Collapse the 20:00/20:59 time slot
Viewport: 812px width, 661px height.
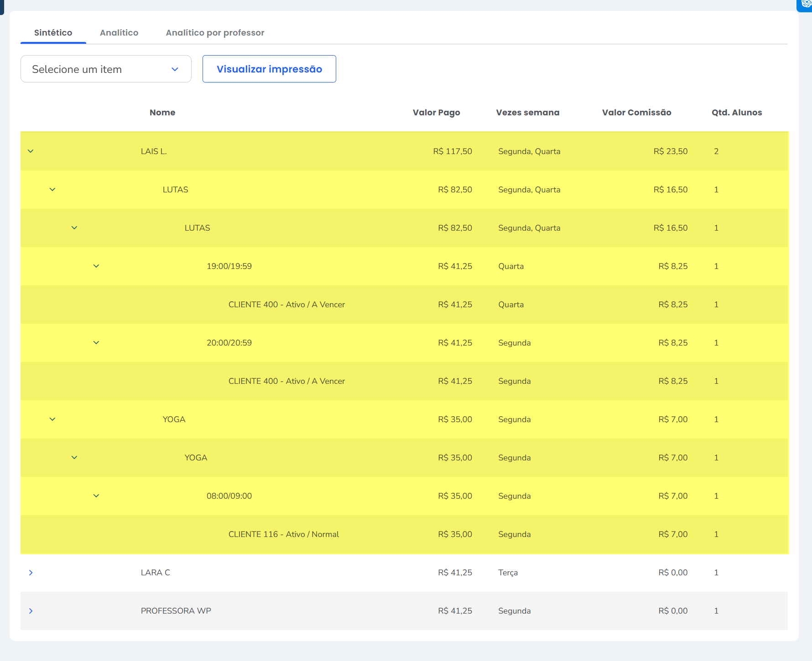(x=96, y=343)
